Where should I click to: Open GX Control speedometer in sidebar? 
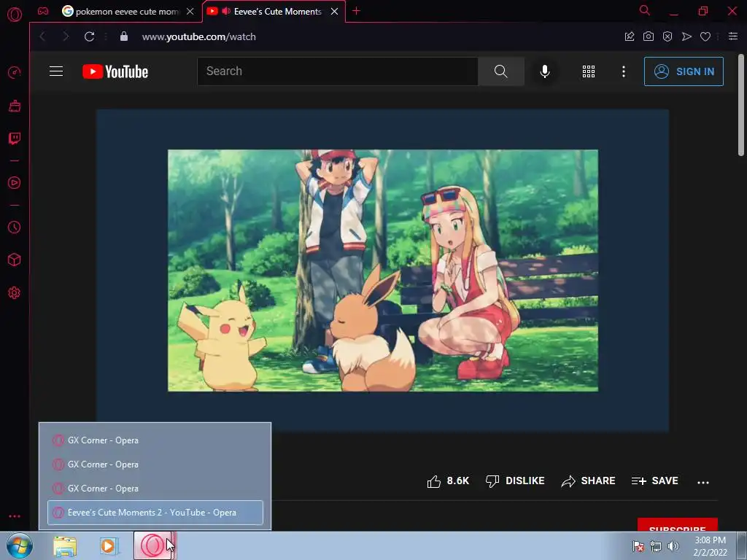15,72
